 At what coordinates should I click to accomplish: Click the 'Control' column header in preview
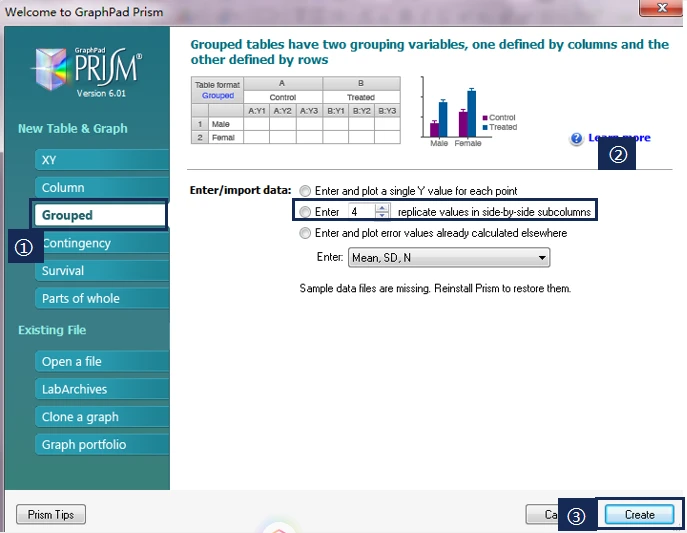click(283, 97)
